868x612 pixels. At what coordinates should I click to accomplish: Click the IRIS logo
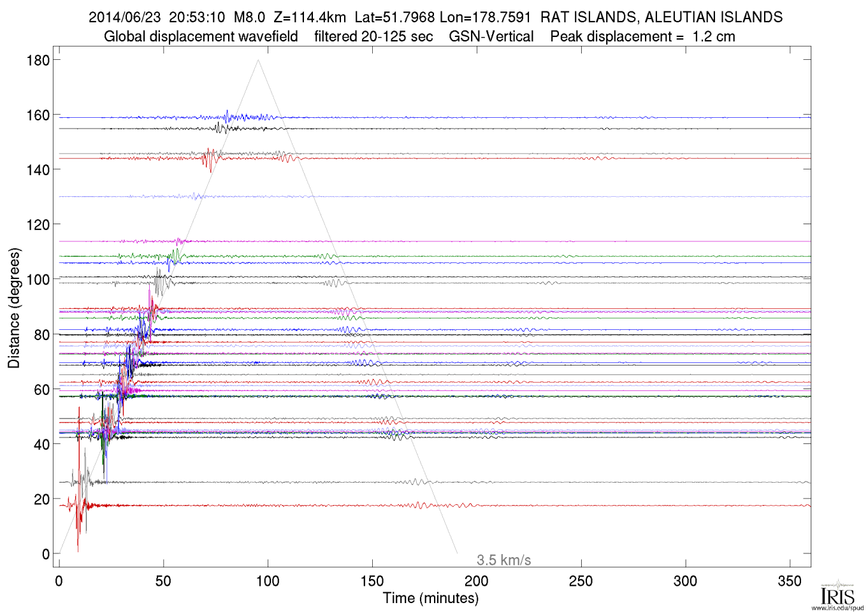coord(837,595)
